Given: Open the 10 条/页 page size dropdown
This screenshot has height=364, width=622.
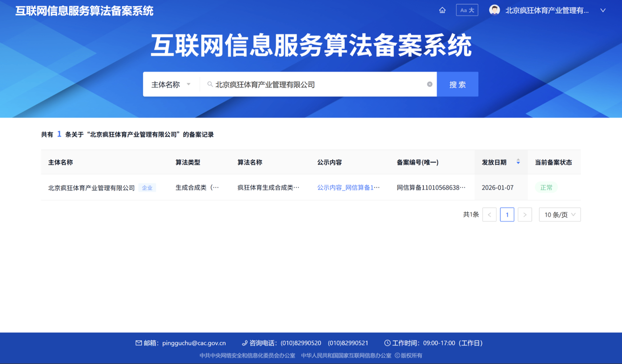Looking at the screenshot, I should click(x=559, y=215).
